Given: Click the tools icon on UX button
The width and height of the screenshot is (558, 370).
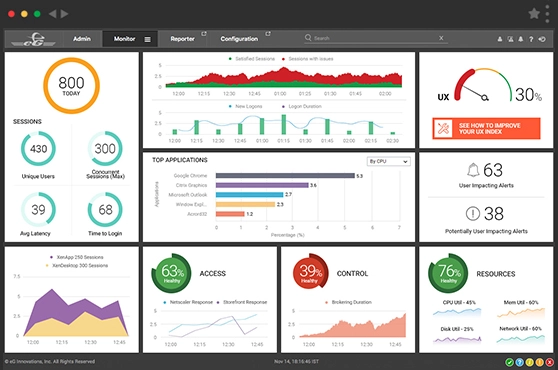Looking at the screenshot, I should [x=443, y=128].
